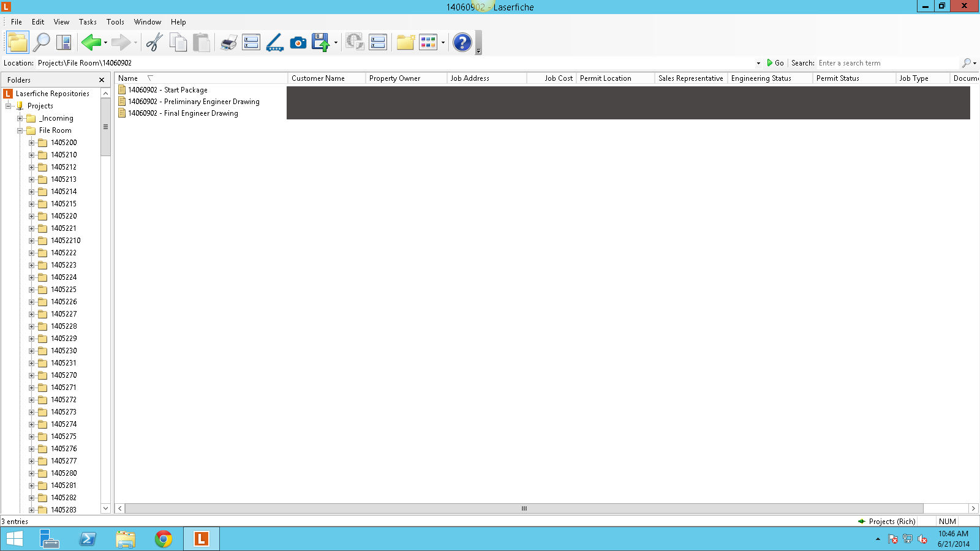Viewport: 980px width, 551px height.
Task: Go back with the green arrow
Action: 91,42
